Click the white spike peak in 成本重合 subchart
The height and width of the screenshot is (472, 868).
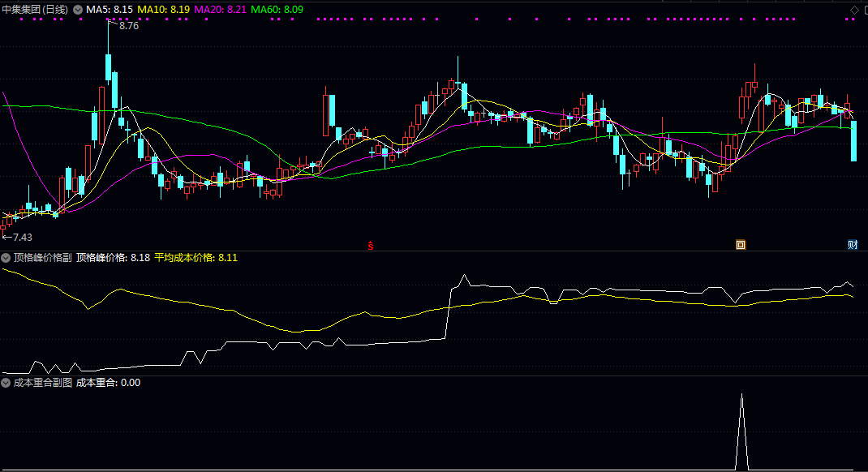pos(741,396)
